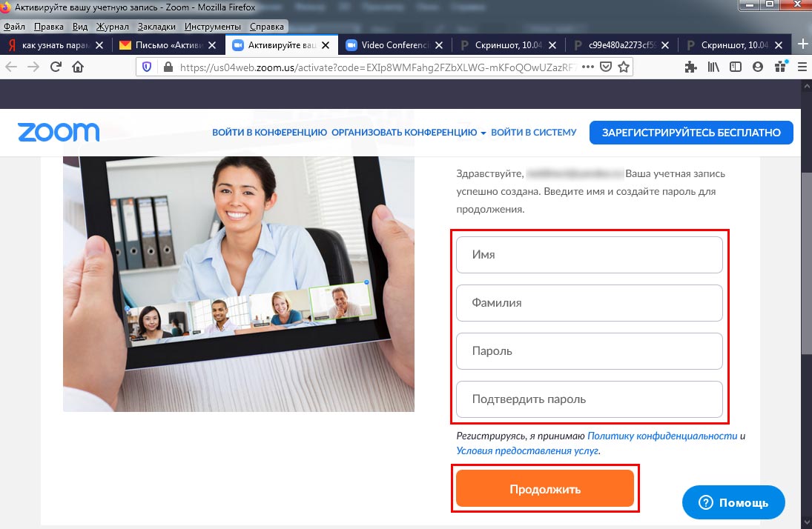Close the Письмо «Активи tab
The image size is (812, 529).
coord(213,45)
